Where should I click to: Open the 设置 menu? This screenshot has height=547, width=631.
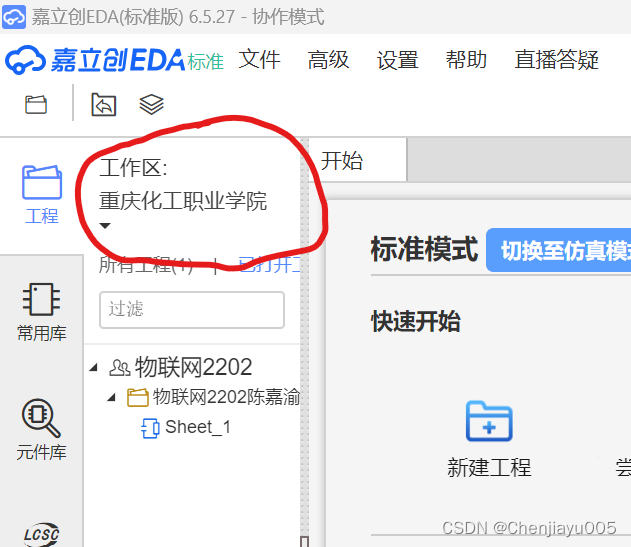pyautogui.click(x=398, y=60)
